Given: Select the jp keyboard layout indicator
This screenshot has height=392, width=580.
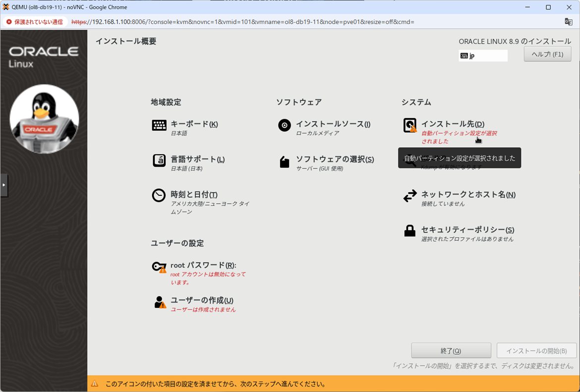Looking at the screenshot, I should [483, 56].
